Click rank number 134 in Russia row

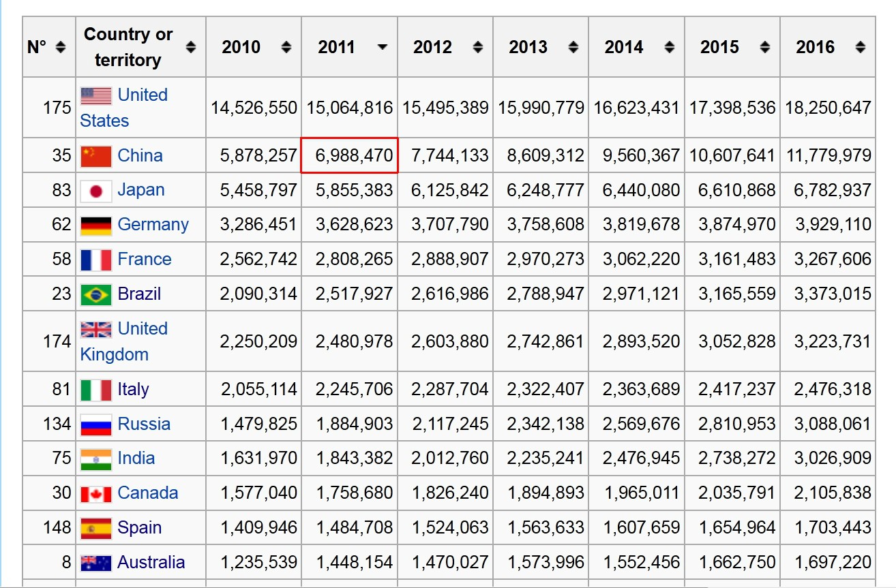pos(57,424)
